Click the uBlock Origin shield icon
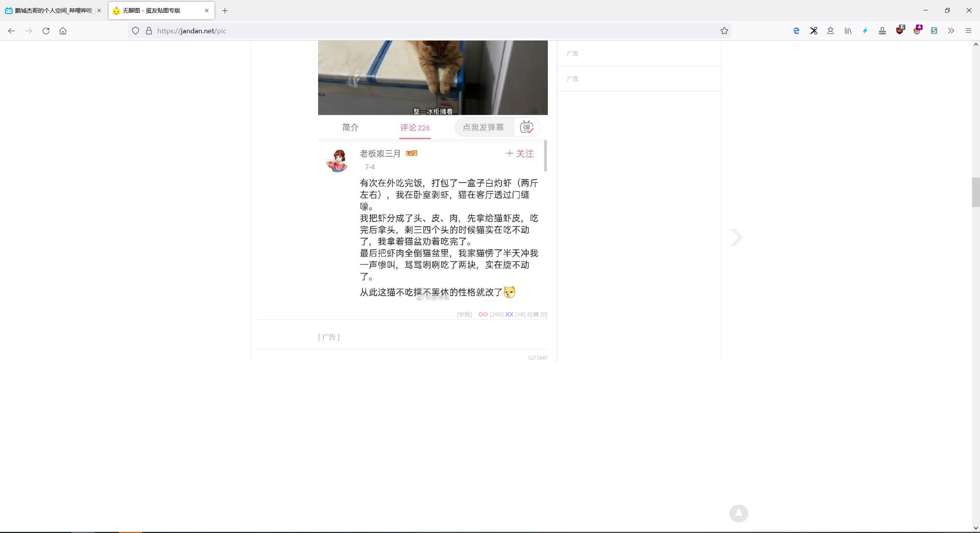980x533 pixels. tap(900, 31)
